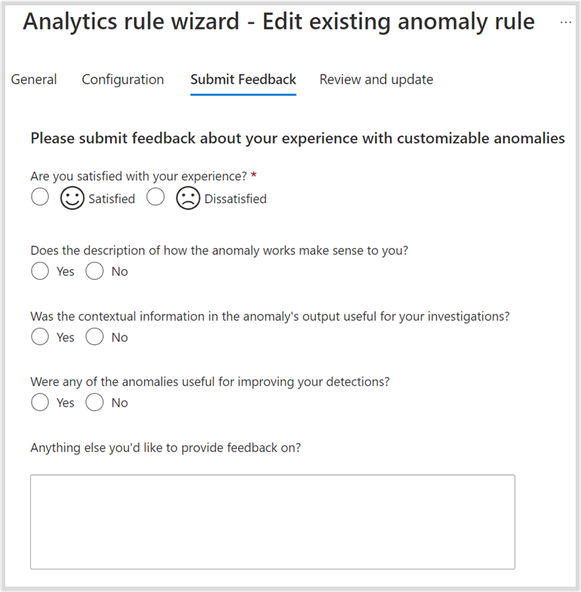Click the red required asterisk
This screenshot has height=592, width=581.
coord(254,175)
